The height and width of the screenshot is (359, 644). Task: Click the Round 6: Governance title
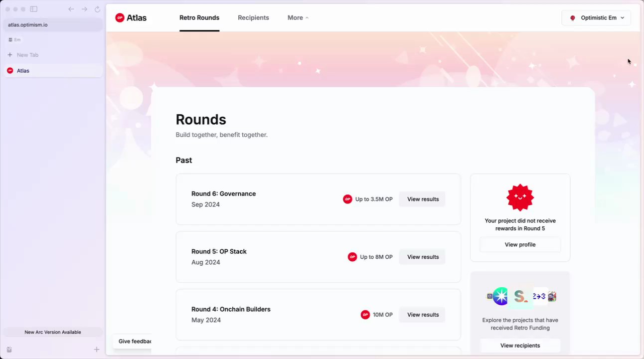[223, 193]
